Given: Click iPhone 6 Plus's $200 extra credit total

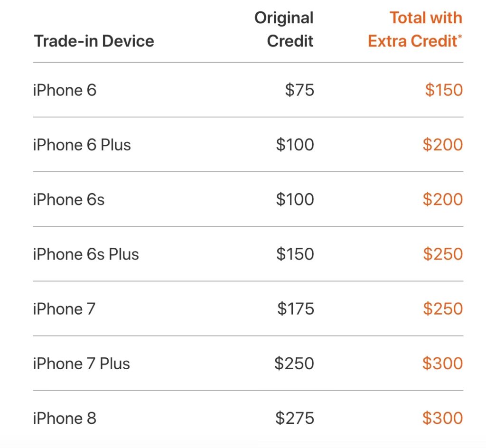Looking at the screenshot, I should pos(442,145).
